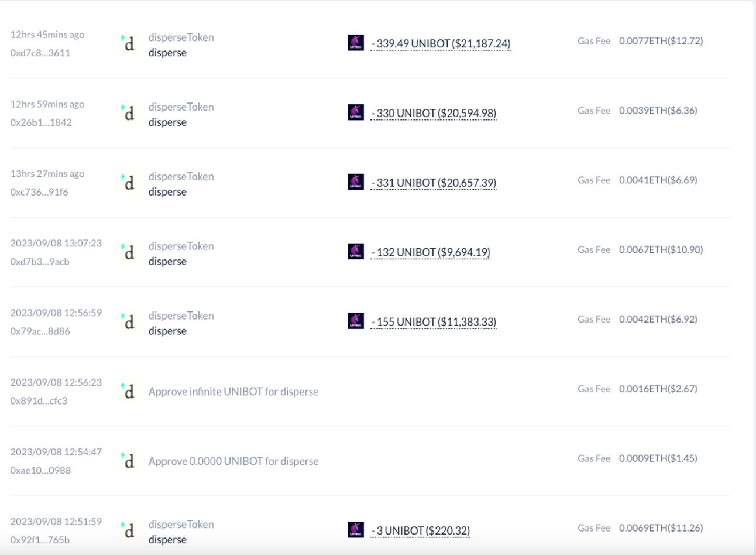The width and height of the screenshot is (756, 555).
Task: Click the 2023/09/08 12:56:59 timestamp
Action: click(56, 313)
